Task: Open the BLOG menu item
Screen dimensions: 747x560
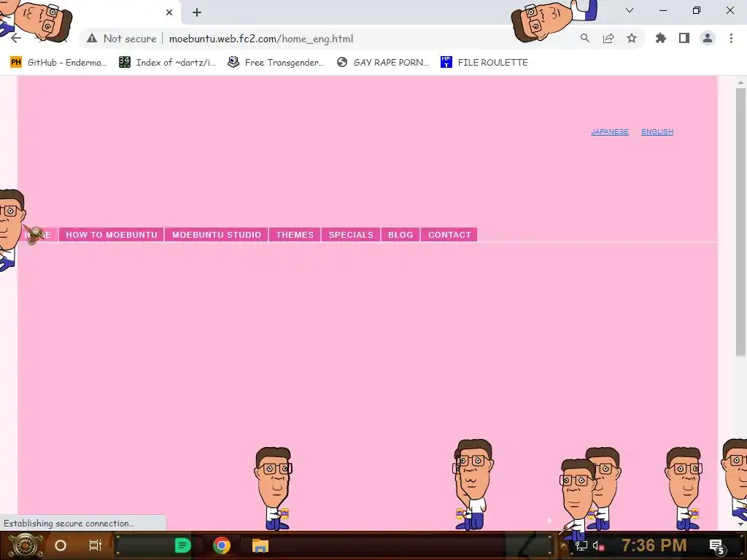Action: point(400,235)
